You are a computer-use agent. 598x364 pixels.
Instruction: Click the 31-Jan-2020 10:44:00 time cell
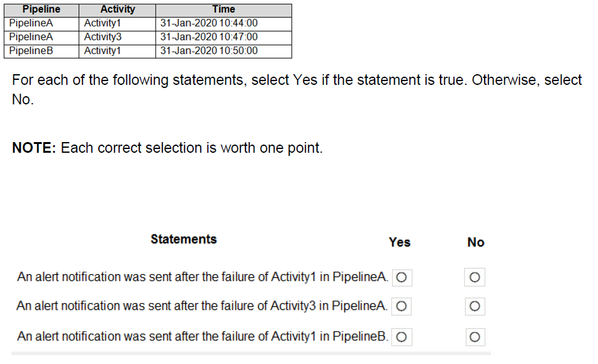[x=209, y=23]
